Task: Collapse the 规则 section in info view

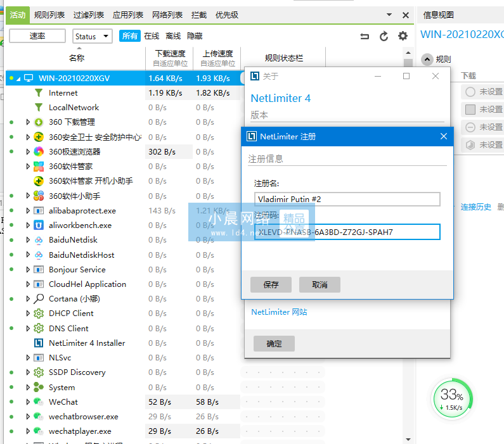Action: 427,60
